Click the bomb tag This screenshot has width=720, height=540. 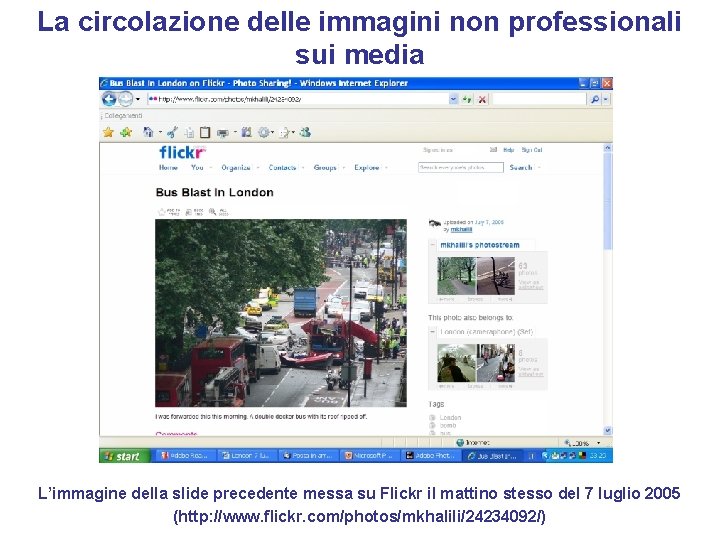[448, 426]
